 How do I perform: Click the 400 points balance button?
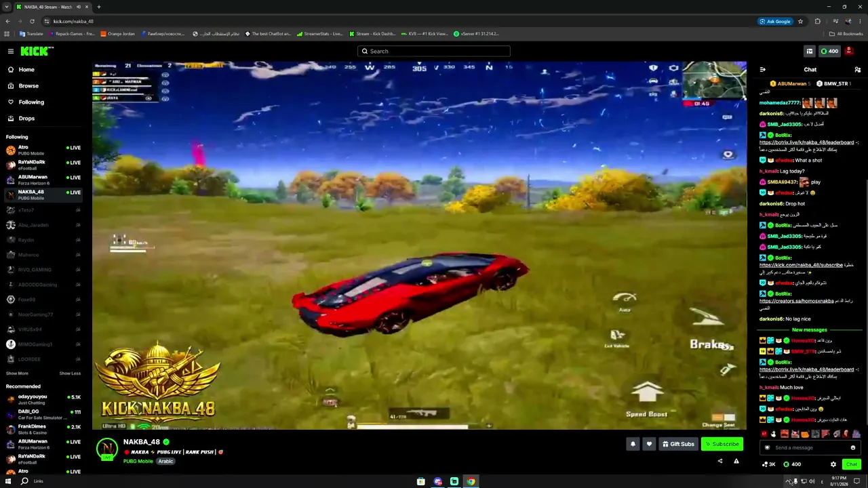(x=829, y=51)
